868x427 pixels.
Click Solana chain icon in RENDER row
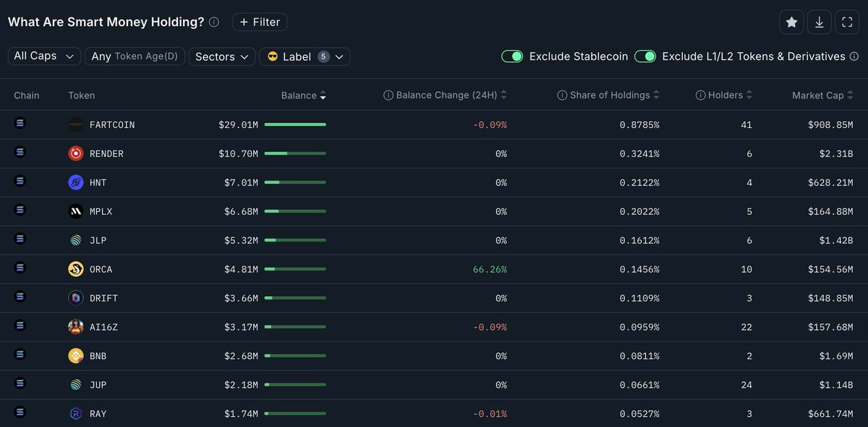tap(20, 152)
